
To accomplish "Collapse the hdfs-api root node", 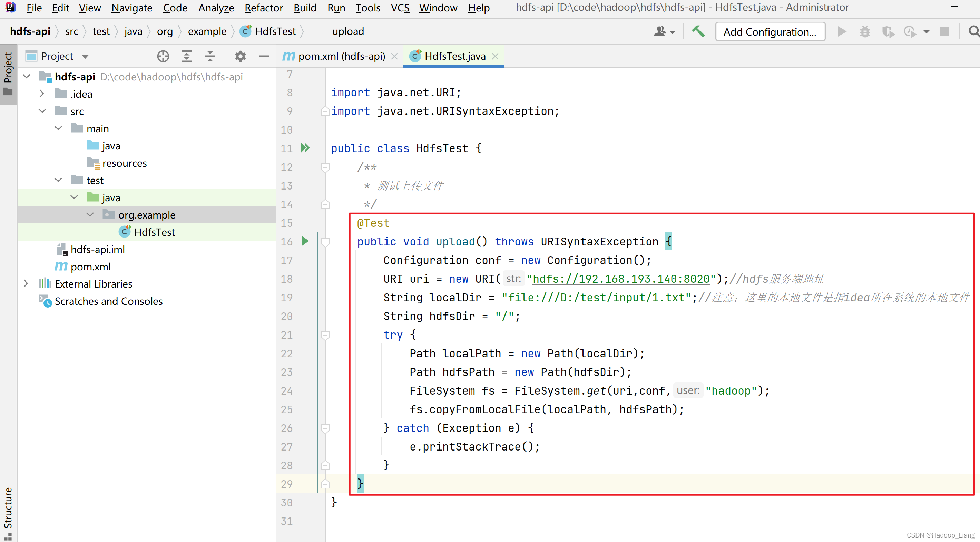I will [x=27, y=77].
